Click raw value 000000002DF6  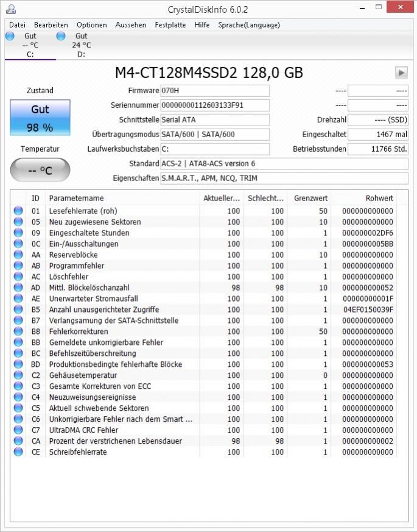368,233
